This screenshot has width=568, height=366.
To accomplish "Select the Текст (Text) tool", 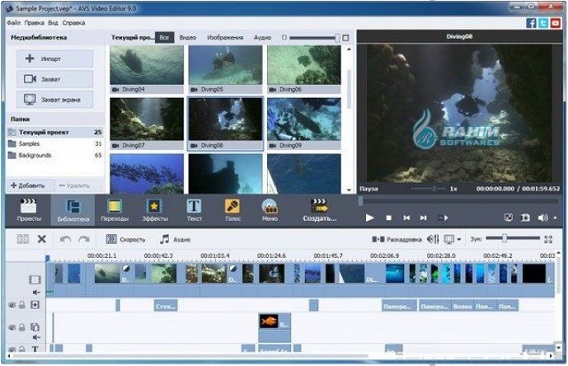I will pyautogui.click(x=194, y=211).
